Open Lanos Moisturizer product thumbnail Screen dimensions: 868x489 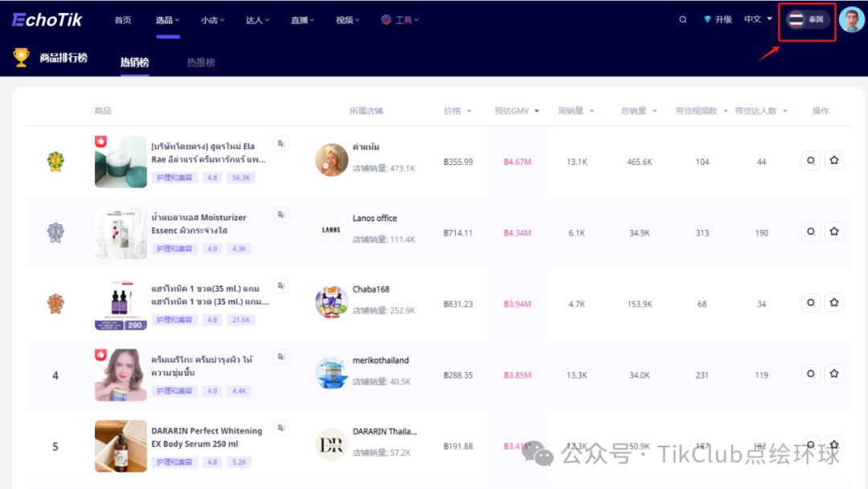pos(121,232)
